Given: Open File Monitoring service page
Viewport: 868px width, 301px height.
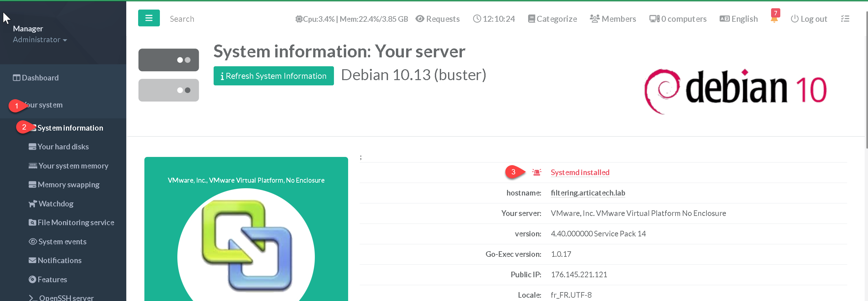Looking at the screenshot, I should (x=75, y=223).
